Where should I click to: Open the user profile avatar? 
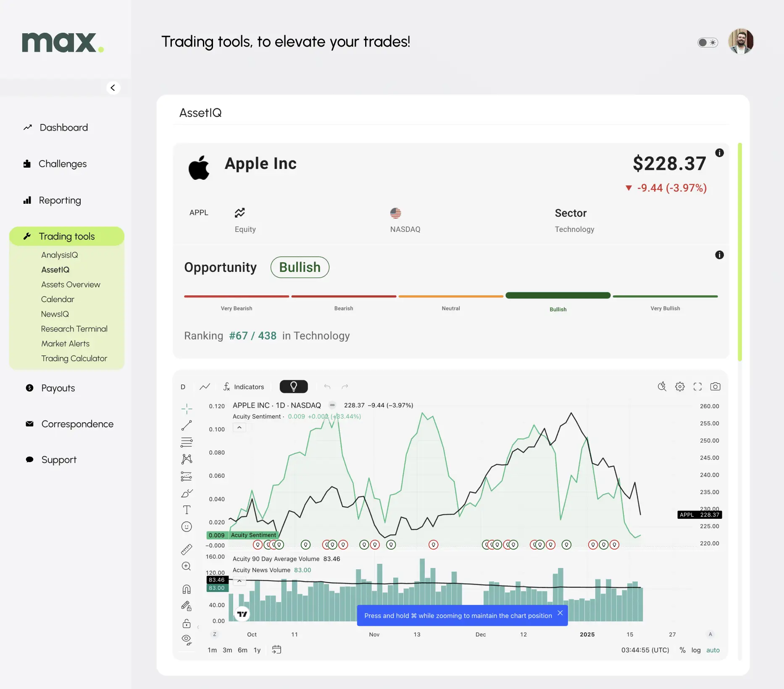tap(741, 42)
